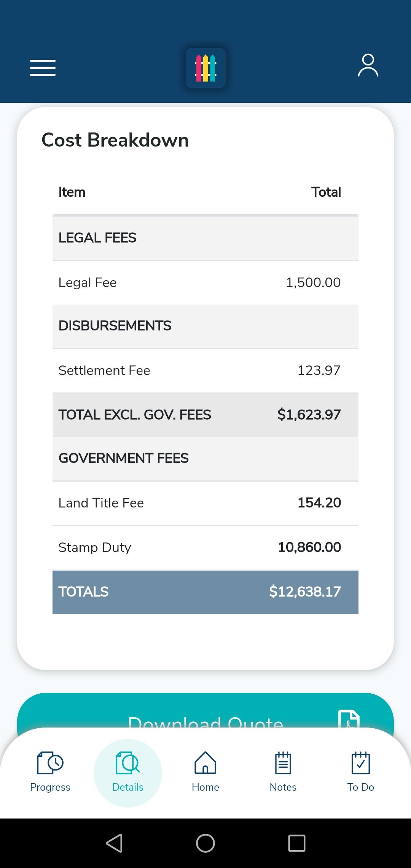The height and width of the screenshot is (868, 411).
Task: Select the Details tab
Action: click(128, 773)
